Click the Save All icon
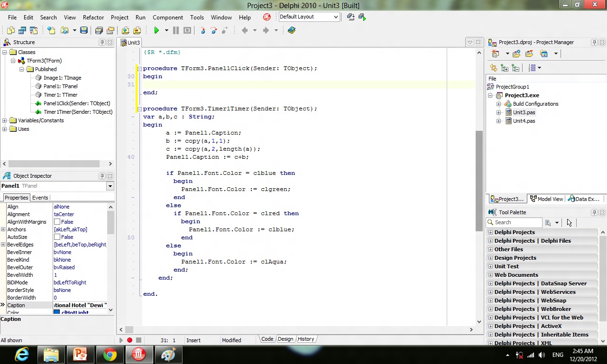Screen dimensions: 607x364 click(x=99, y=30)
